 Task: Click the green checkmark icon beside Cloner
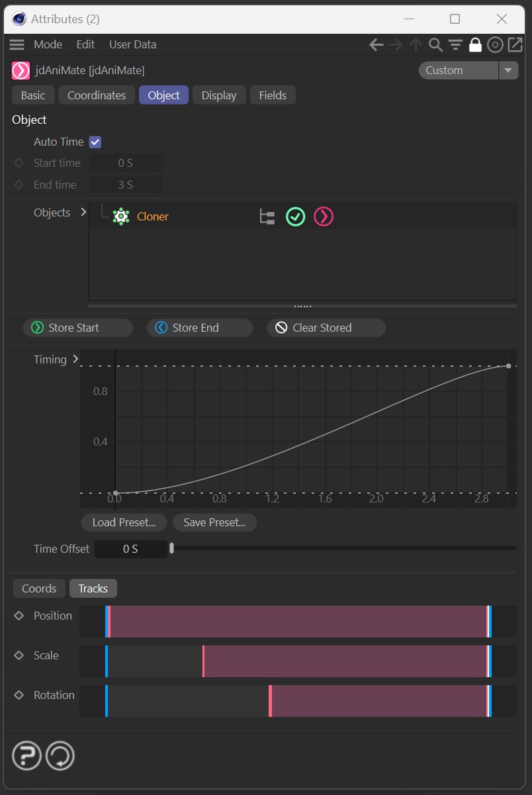[295, 216]
